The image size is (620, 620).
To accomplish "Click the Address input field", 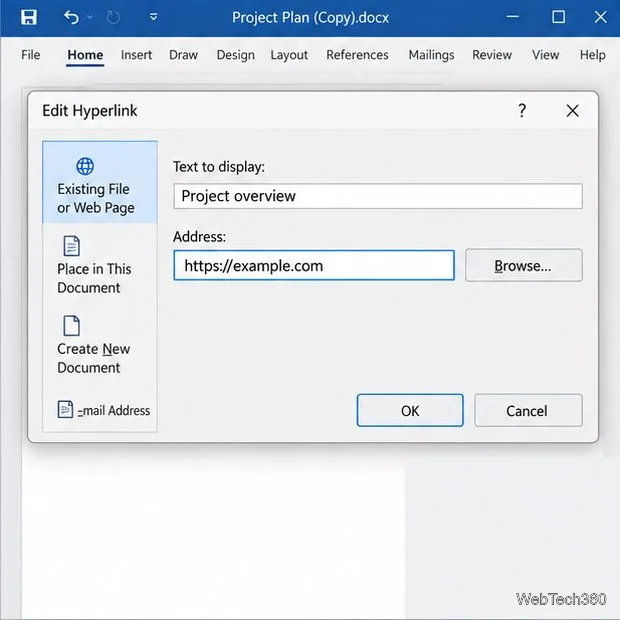I will pyautogui.click(x=314, y=265).
